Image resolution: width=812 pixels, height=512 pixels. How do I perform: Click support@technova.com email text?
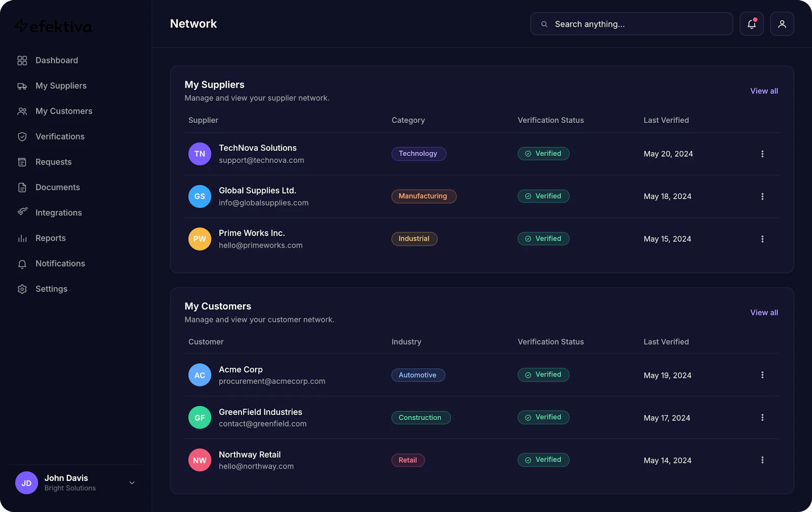point(261,161)
